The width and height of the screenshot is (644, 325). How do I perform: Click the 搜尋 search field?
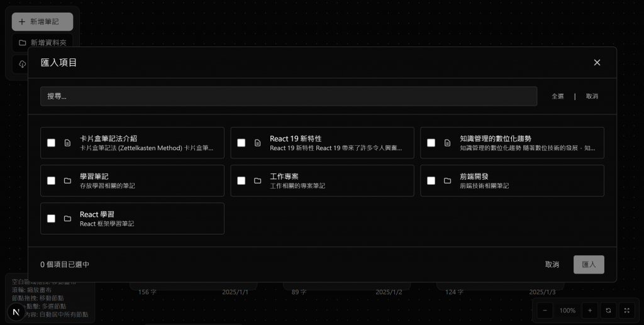click(x=289, y=96)
